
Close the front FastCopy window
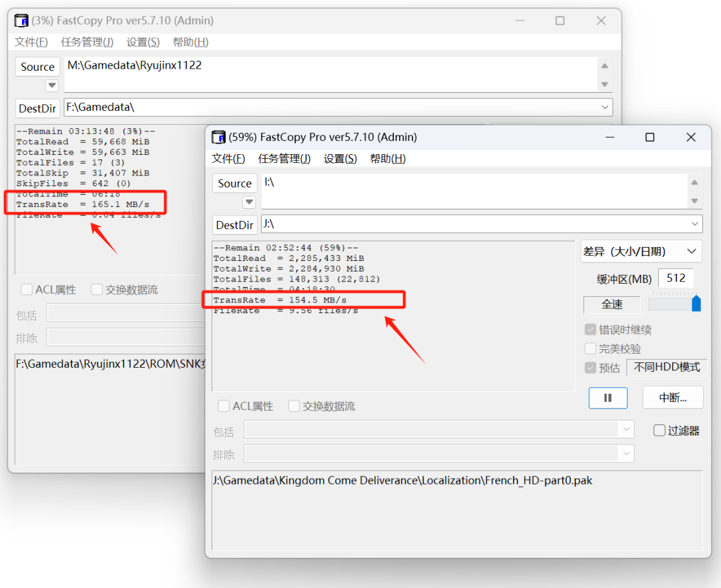pos(691,137)
